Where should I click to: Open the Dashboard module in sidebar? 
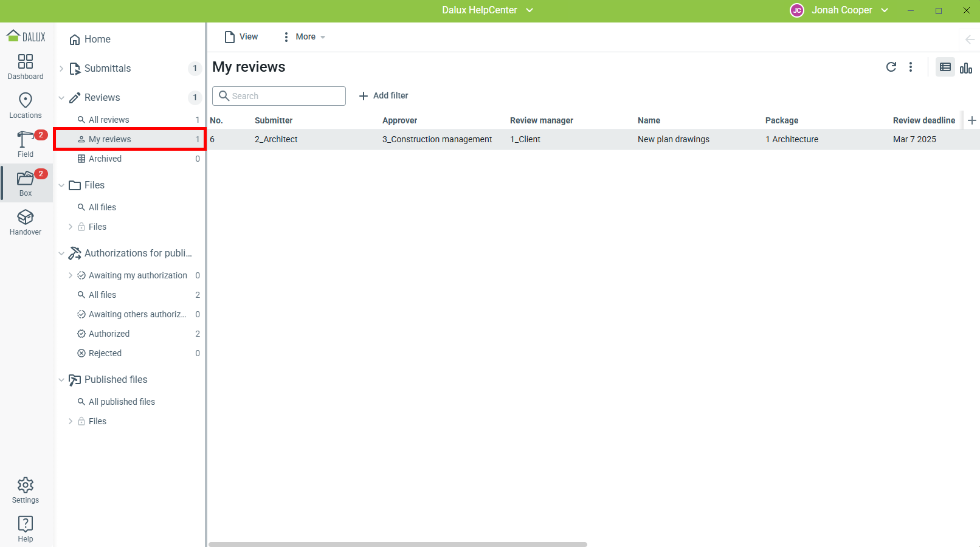[x=26, y=67]
